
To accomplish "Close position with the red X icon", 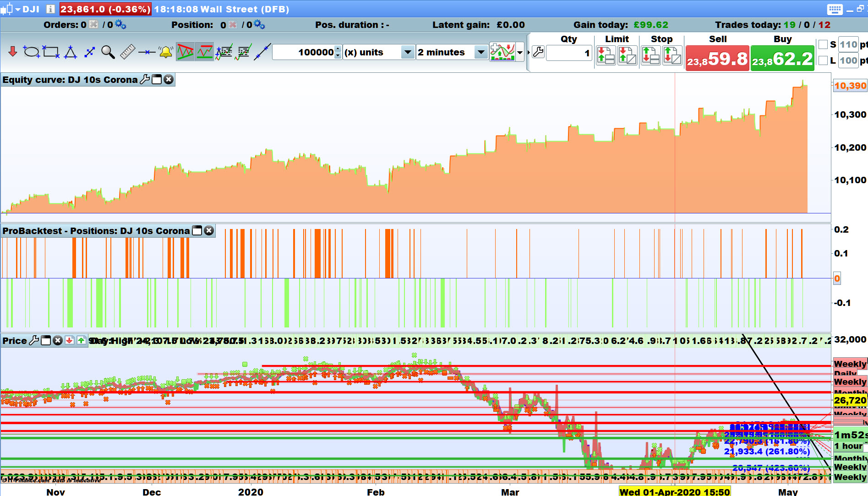I will tap(233, 24).
